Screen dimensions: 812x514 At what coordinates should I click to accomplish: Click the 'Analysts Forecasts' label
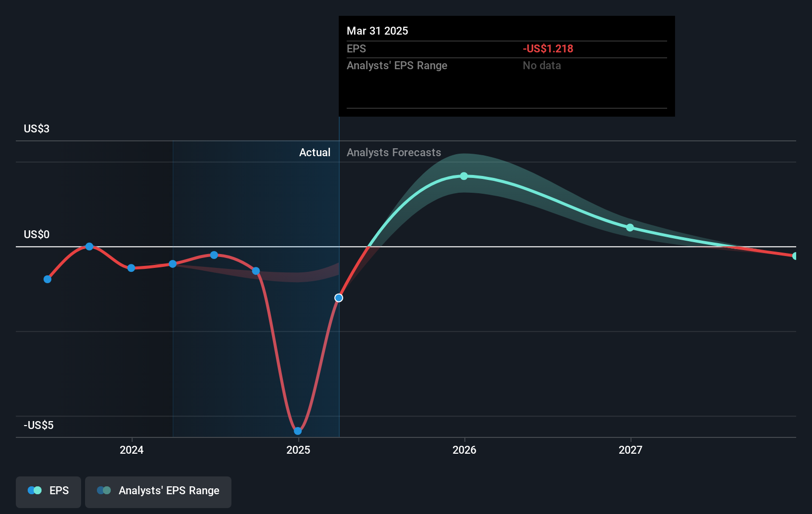click(x=394, y=152)
